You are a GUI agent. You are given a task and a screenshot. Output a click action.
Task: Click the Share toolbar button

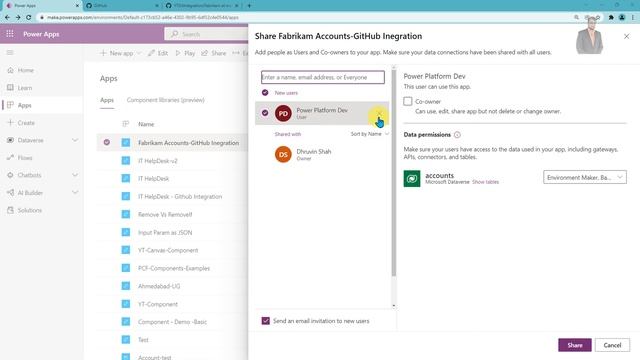pos(214,53)
